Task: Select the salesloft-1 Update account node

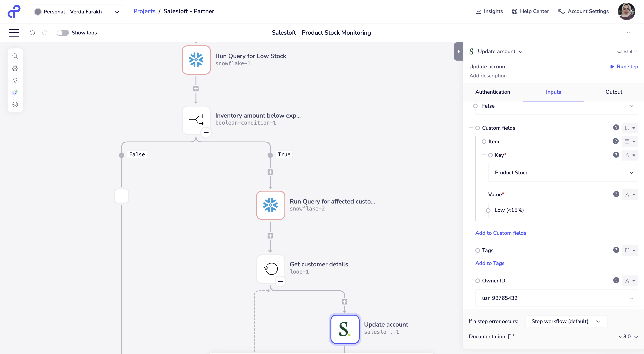Action: (345, 329)
